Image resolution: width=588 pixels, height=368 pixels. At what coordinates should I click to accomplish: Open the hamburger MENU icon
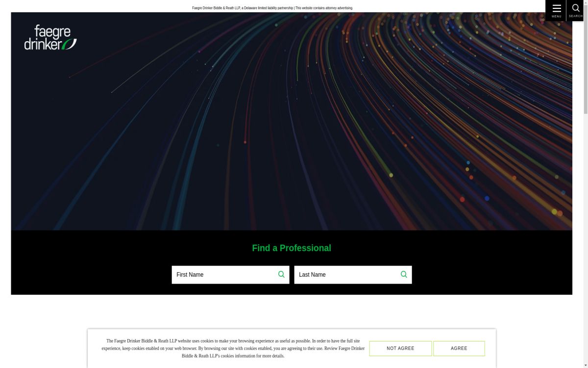tap(556, 8)
